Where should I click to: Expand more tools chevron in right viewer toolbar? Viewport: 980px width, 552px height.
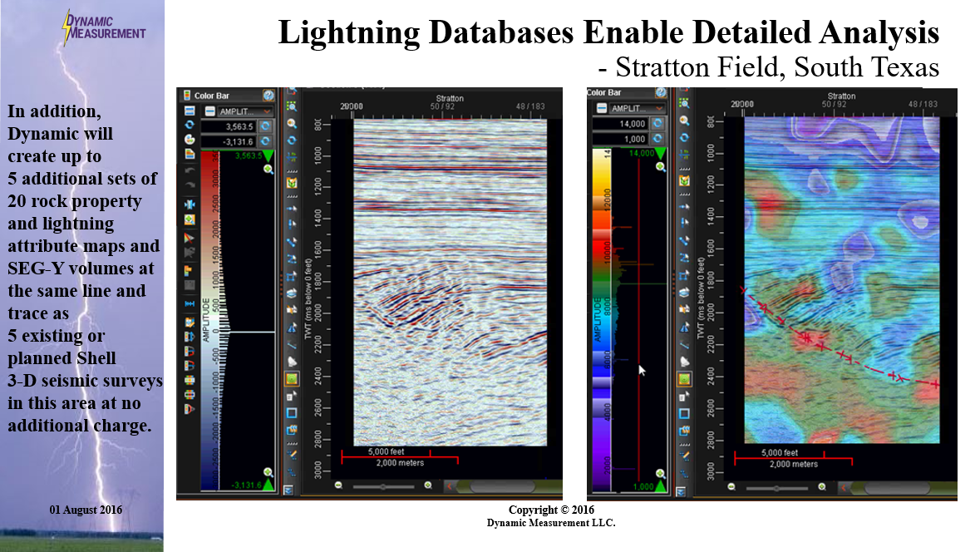pyautogui.click(x=681, y=492)
